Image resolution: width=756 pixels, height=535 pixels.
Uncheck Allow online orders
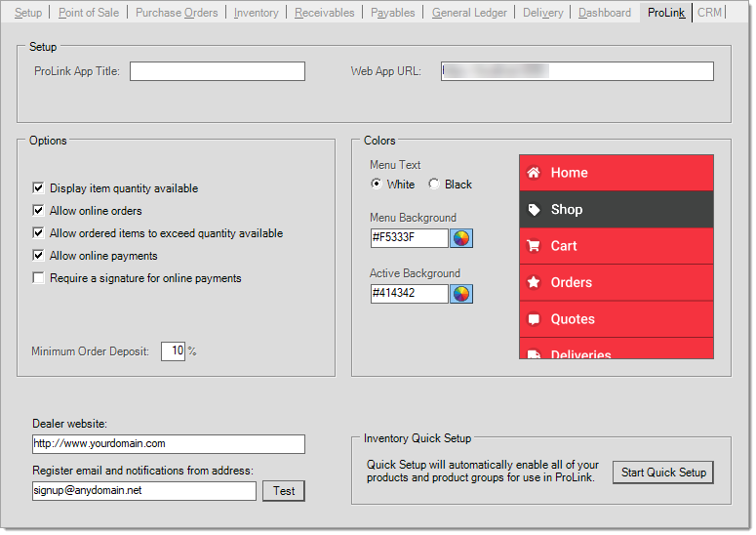[x=38, y=210]
